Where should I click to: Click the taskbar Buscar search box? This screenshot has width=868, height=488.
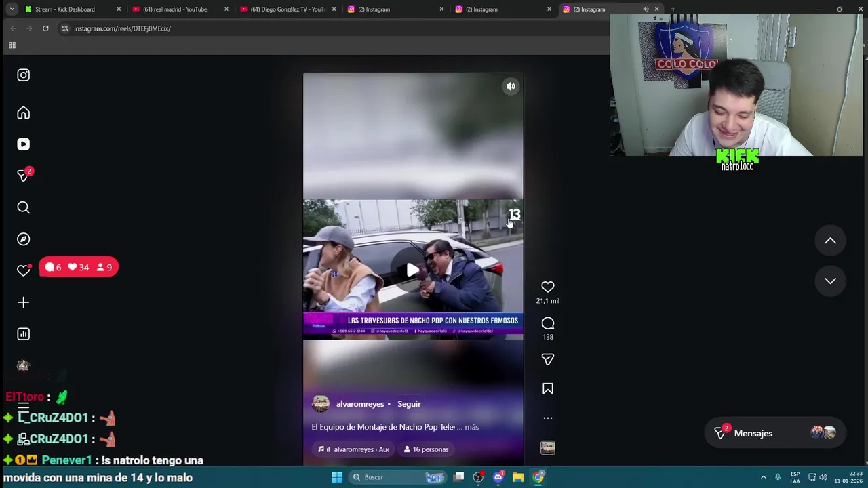point(397,477)
